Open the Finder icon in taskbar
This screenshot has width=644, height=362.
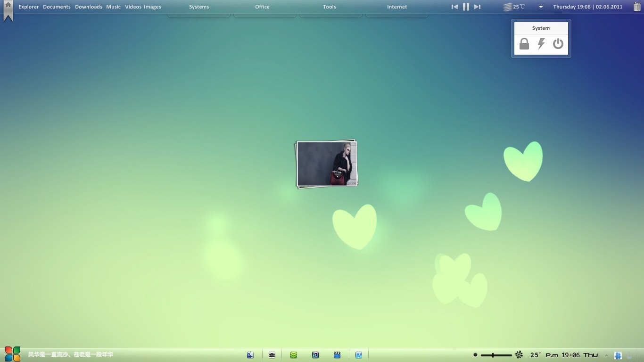point(250,355)
